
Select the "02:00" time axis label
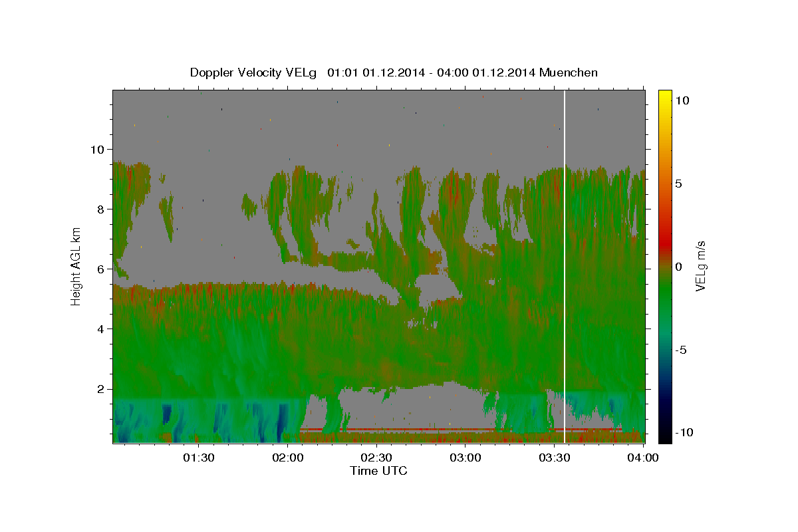[288, 458]
